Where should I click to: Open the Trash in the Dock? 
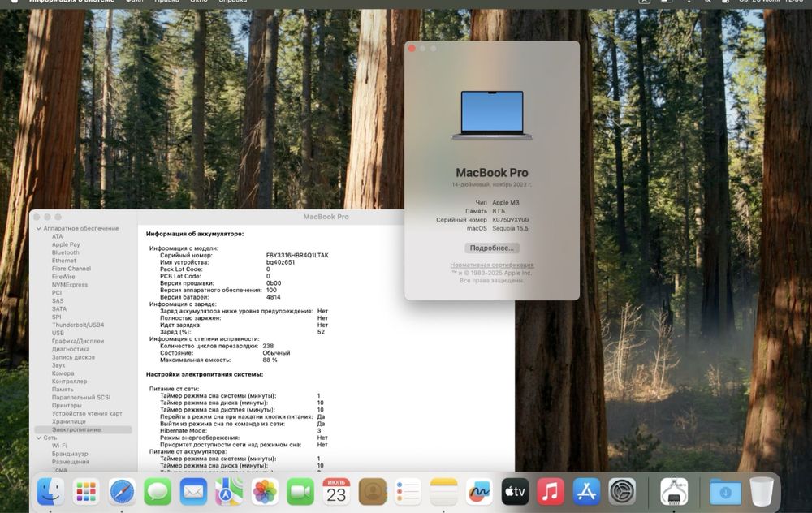tap(762, 491)
